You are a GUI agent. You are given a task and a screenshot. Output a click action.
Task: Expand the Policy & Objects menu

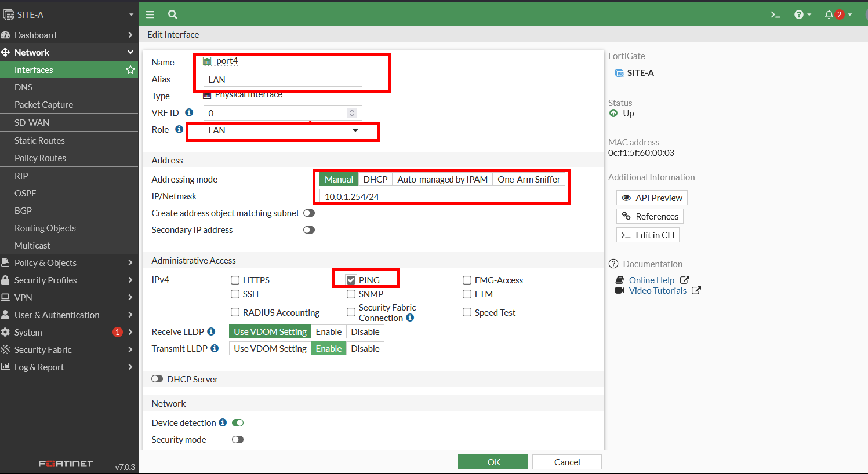pos(68,262)
